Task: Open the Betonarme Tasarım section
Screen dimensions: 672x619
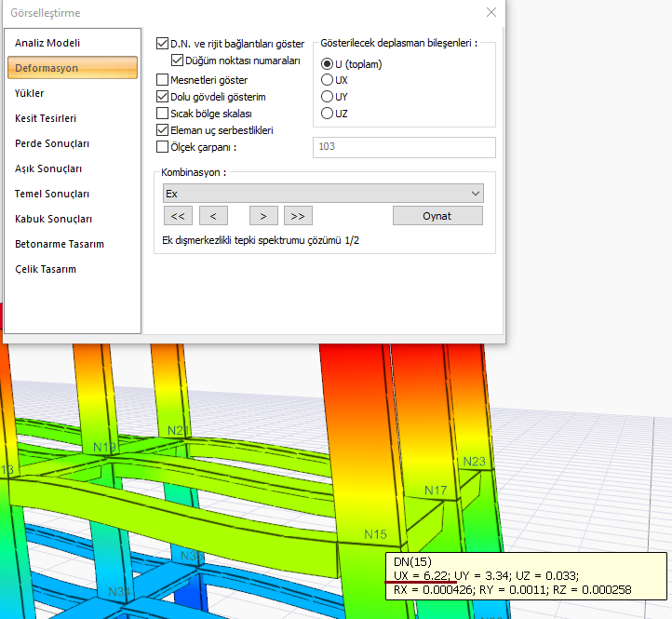Action: coord(60,244)
